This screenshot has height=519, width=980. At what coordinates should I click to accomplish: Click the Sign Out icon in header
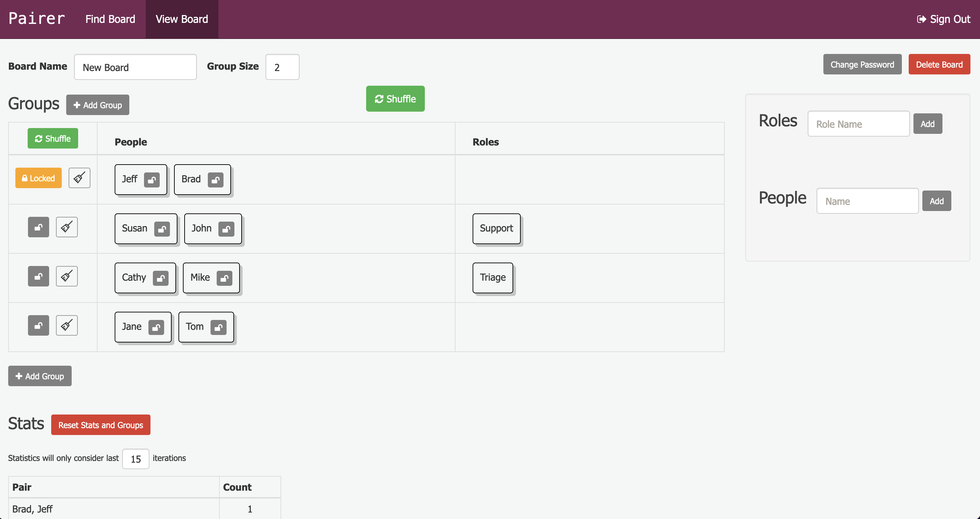pos(921,19)
